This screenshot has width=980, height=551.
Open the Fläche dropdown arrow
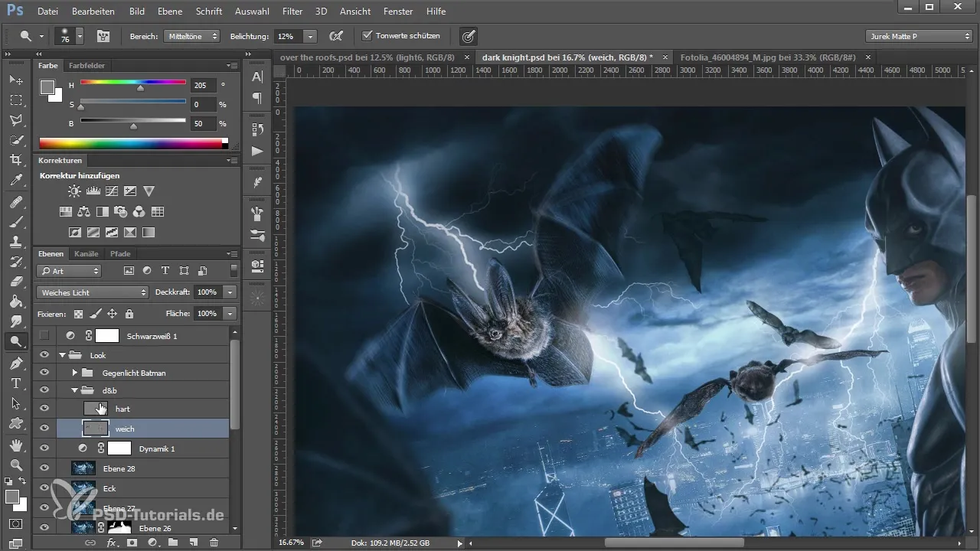[x=230, y=314]
